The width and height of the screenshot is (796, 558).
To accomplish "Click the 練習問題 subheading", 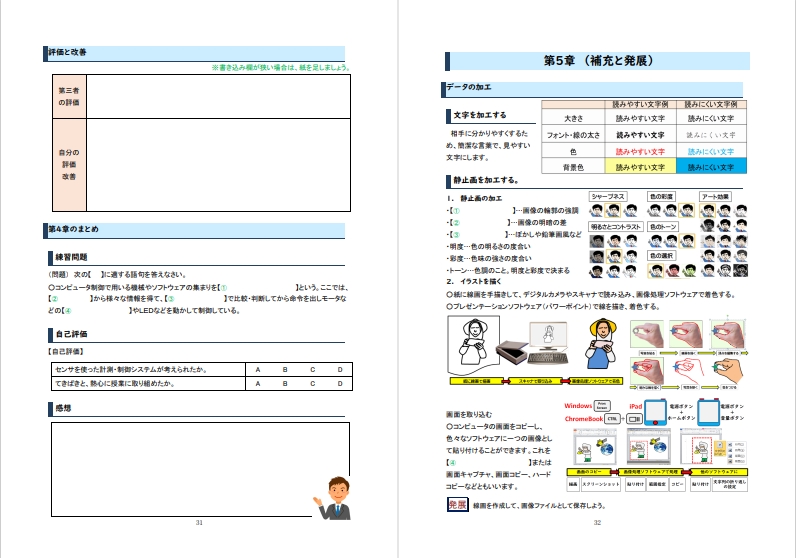I will (x=71, y=257).
